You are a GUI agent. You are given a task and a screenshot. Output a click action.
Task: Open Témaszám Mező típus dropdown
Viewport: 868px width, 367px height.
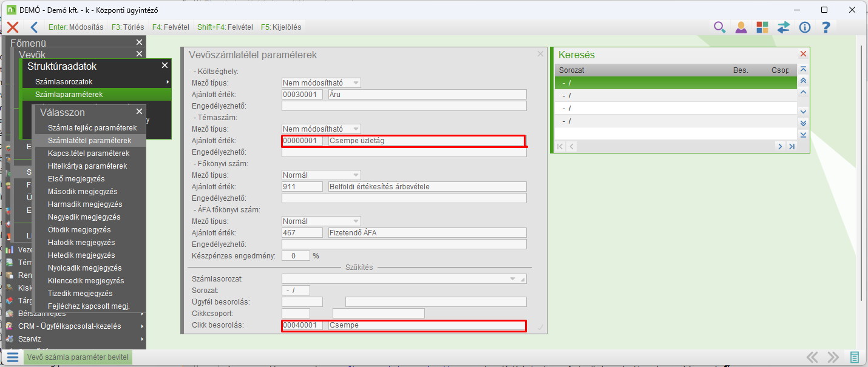pyautogui.click(x=356, y=129)
